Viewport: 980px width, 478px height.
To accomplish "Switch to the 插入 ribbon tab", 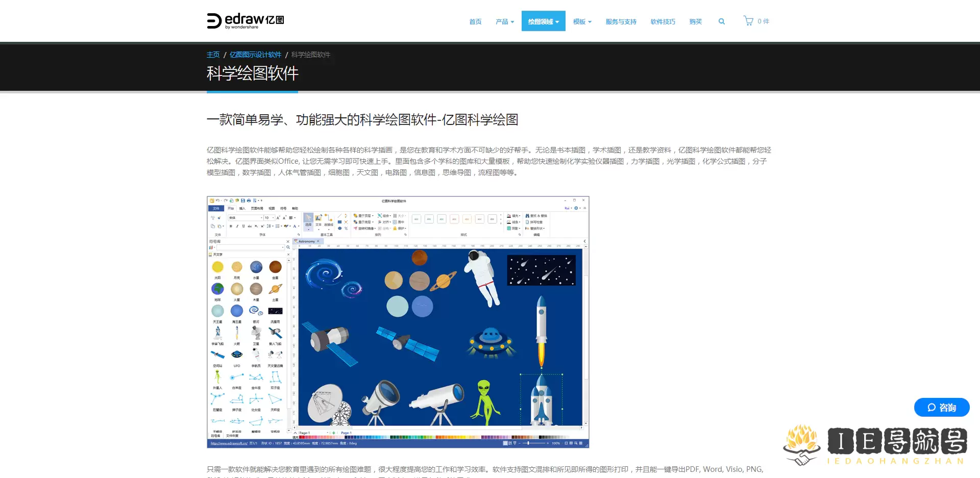I will pyautogui.click(x=242, y=208).
